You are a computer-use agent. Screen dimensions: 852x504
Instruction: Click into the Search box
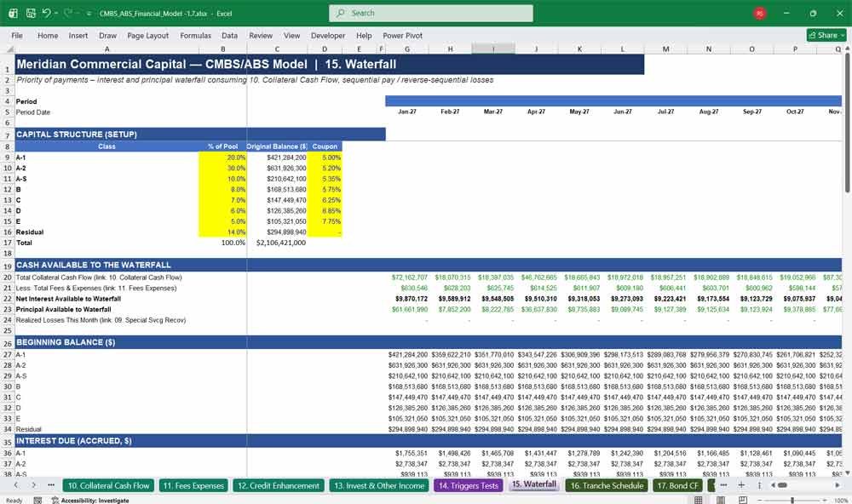tap(431, 13)
